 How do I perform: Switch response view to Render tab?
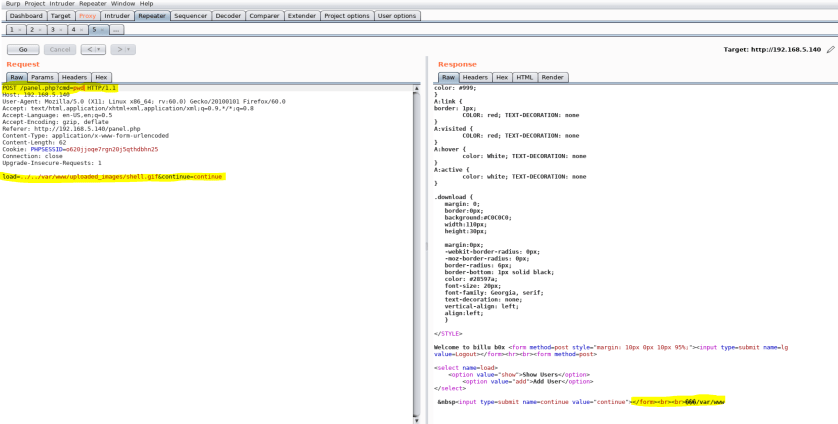[x=553, y=77]
